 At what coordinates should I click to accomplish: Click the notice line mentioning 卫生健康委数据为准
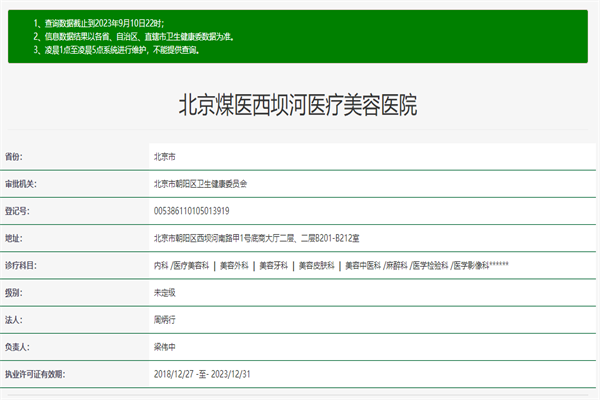coord(134,37)
